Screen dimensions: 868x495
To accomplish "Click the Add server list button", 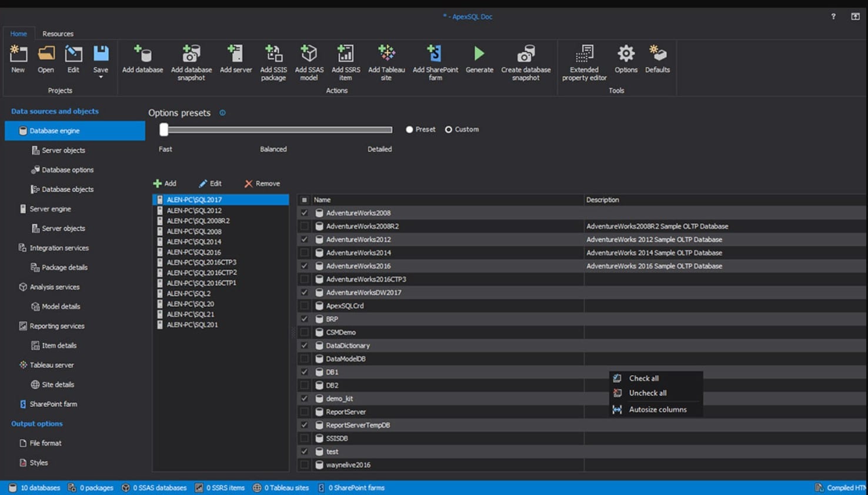I will (x=165, y=183).
